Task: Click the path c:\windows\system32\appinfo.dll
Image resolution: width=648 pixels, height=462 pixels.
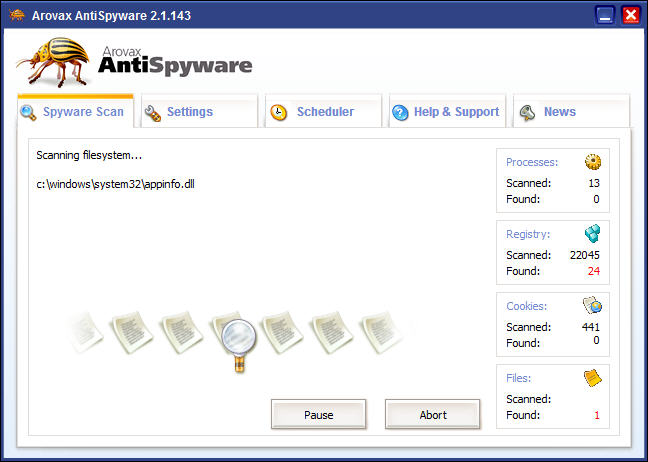Action: pos(115,184)
